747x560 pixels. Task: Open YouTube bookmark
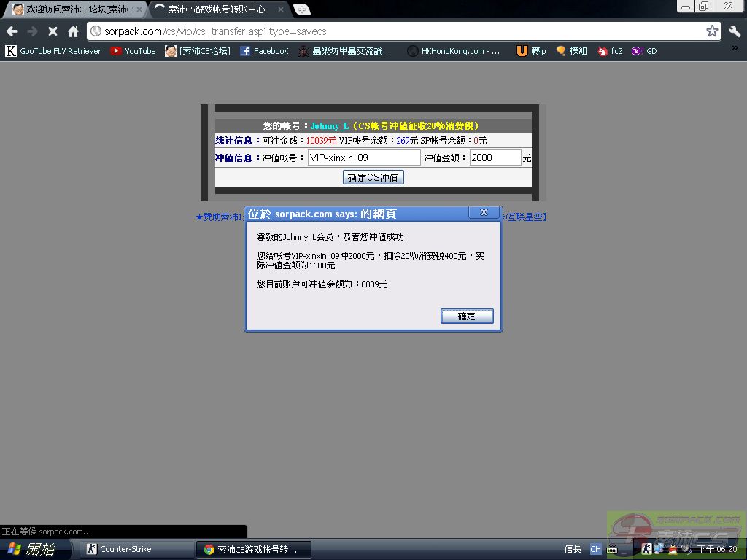pyautogui.click(x=133, y=51)
